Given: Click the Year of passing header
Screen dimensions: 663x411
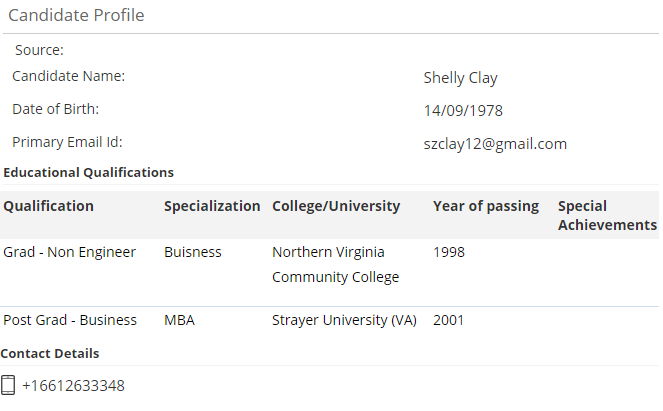Looking at the screenshot, I should 486,206.
